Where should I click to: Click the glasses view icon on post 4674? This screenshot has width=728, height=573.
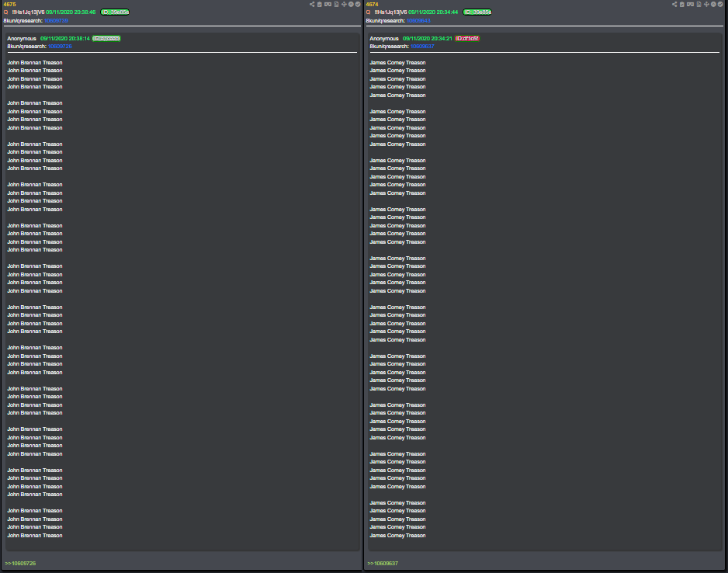[691, 4]
